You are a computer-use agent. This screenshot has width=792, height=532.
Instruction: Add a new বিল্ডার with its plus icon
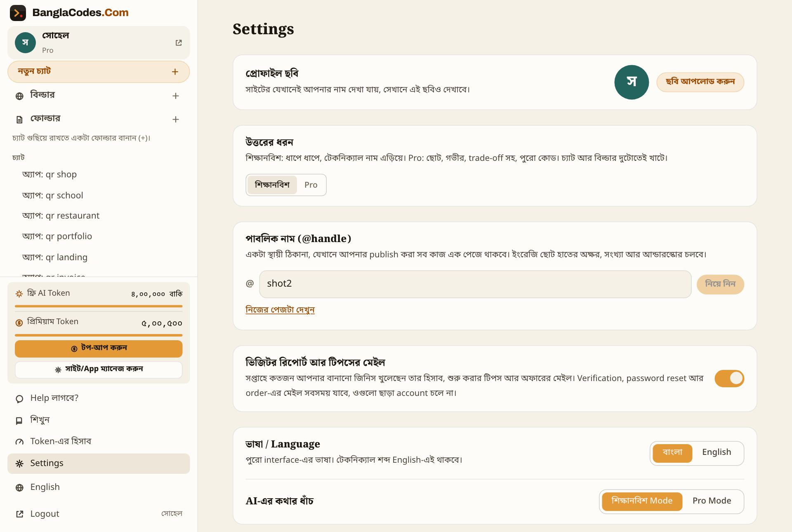pos(176,96)
